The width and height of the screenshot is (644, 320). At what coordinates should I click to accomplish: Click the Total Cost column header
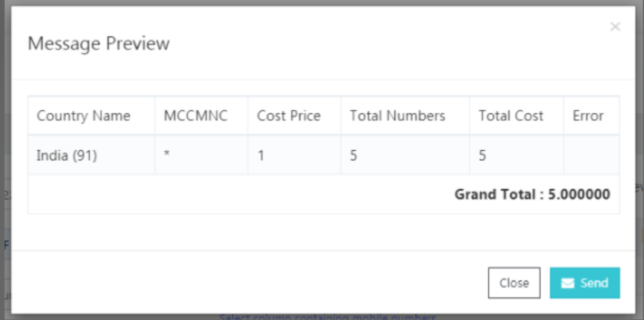pos(511,116)
